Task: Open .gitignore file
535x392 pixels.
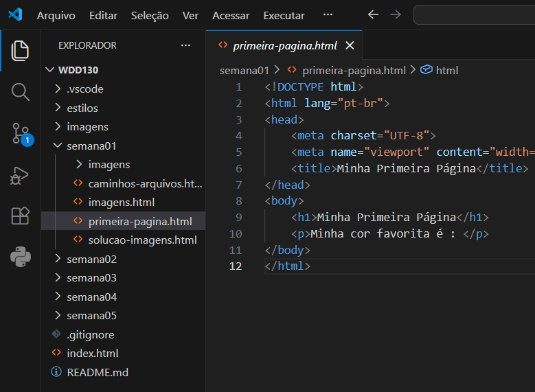Action: pyautogui.click(x=124, y=335)
